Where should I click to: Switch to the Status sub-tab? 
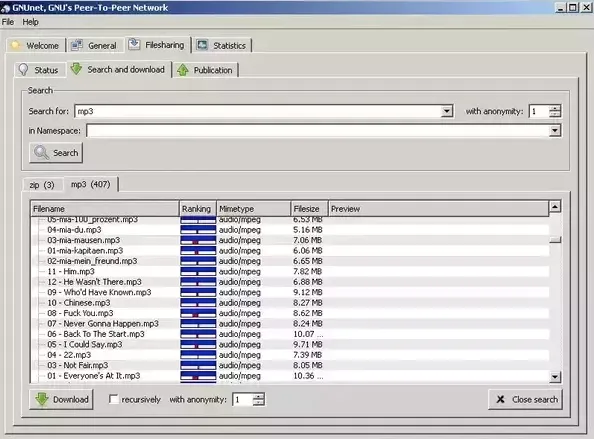click(40, 70)
